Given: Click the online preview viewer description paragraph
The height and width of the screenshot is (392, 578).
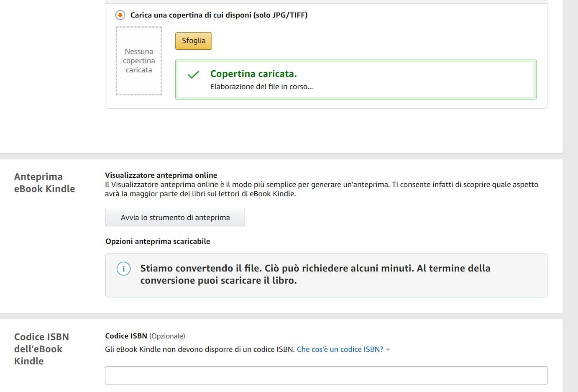Looking at the screenshot, I should click(321, 189).
